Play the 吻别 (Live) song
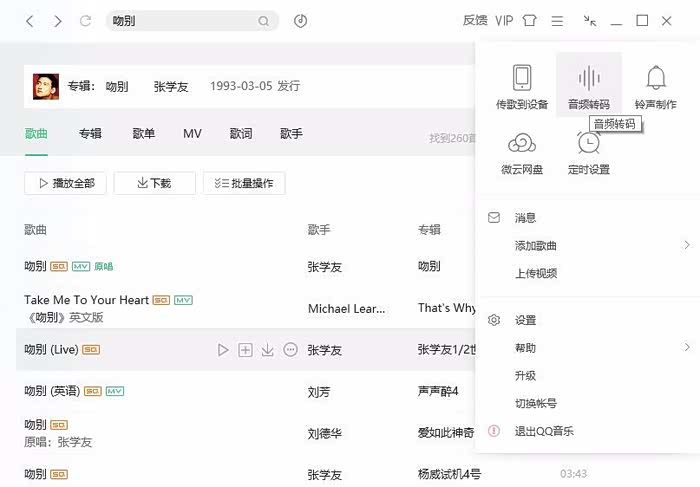This screenshot has width=700, height=487. click(x=223, y=350)
